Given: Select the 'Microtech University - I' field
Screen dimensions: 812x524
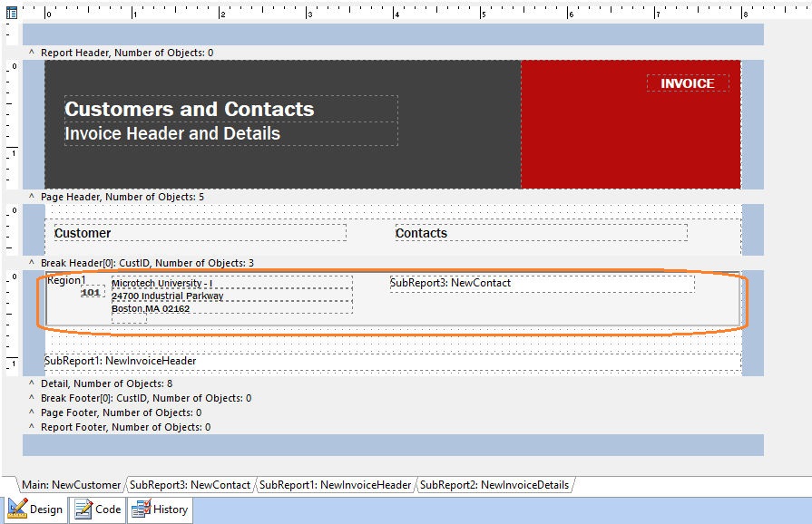Looking at the screenshot, I should point(232,283).
